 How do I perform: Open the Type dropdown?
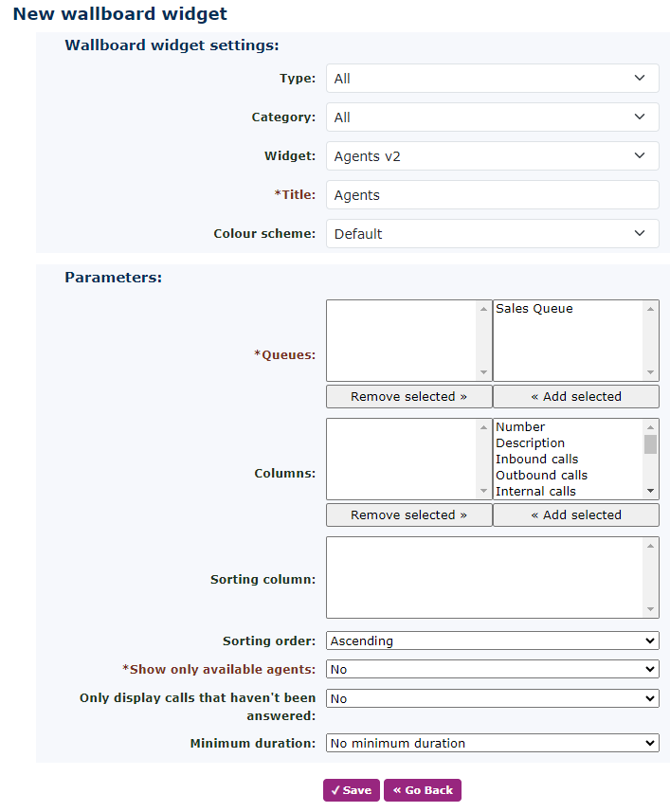(x=492, y=79)
